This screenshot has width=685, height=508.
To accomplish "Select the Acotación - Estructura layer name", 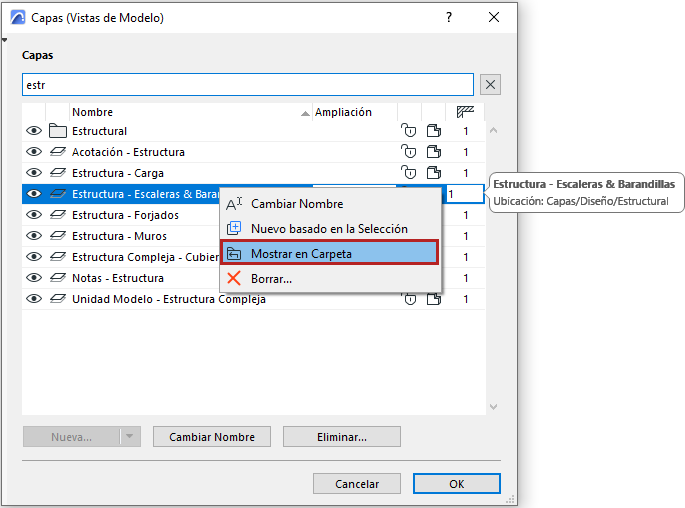I will [128, 152].
